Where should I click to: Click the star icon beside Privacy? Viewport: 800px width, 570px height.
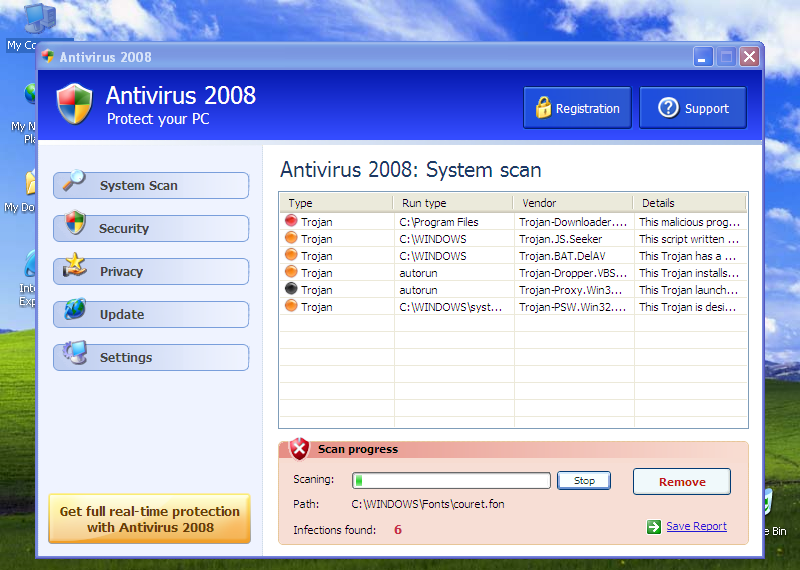[74, 265]
